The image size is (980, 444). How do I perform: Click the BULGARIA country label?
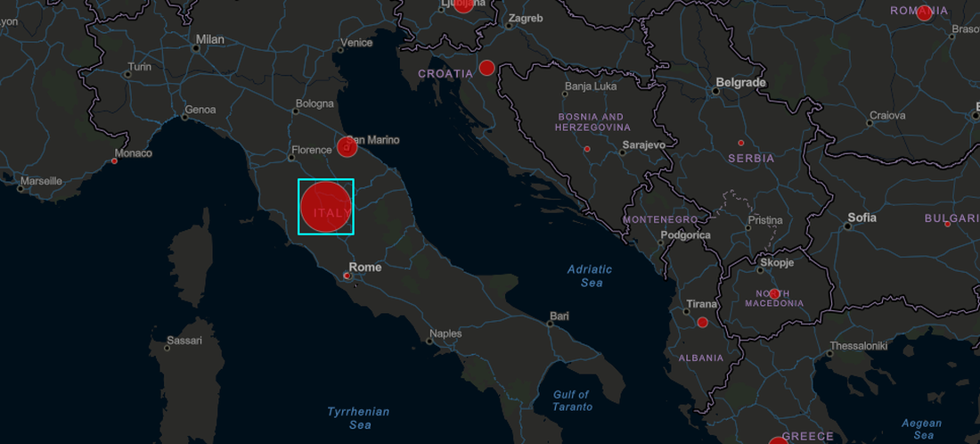(951, 218)
